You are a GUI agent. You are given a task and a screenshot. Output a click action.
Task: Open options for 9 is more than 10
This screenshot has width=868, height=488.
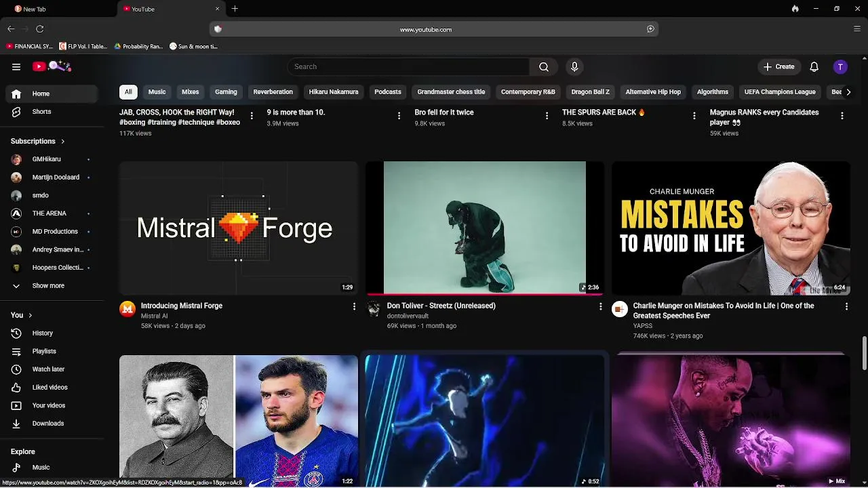(399, 116)
